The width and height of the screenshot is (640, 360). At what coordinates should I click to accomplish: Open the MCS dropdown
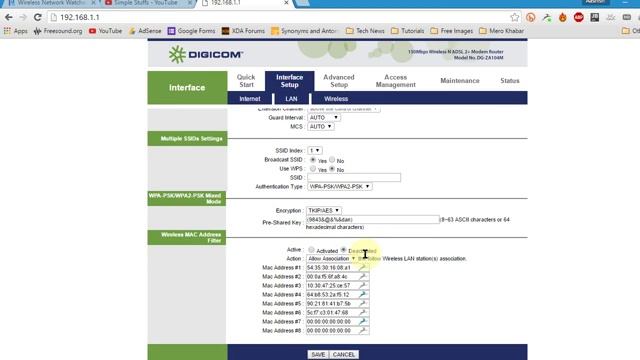coord(320,127)
